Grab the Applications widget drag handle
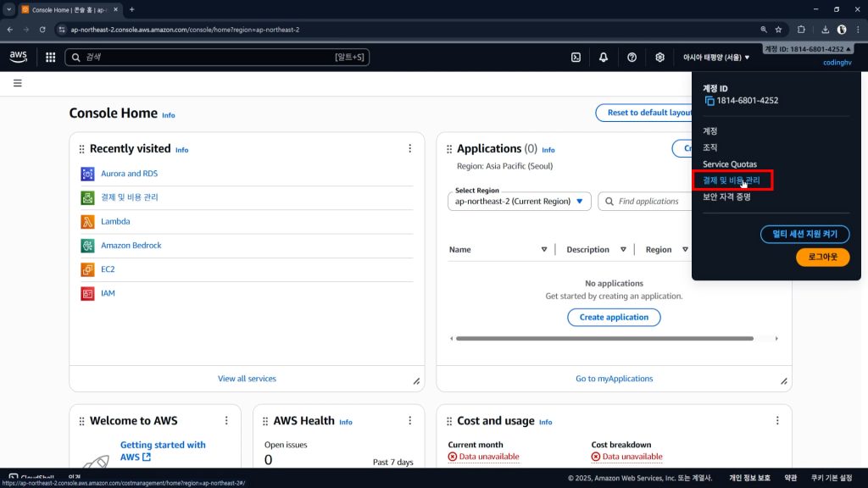868x488 pixels. click(x=449, y=149)
